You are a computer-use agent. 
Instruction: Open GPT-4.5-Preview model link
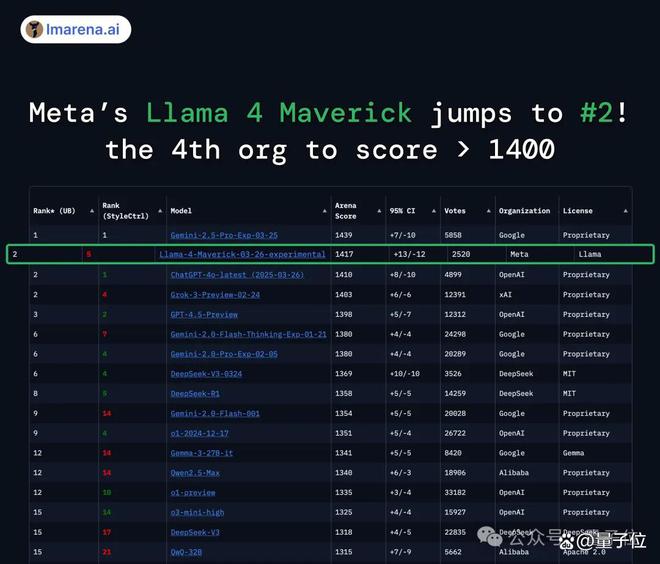[x=204, y=314]
